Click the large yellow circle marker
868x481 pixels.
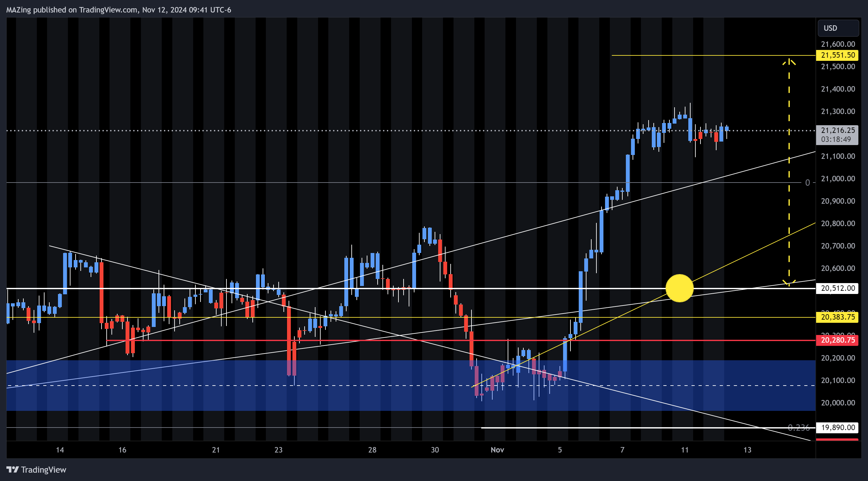(x=679, y=288)
